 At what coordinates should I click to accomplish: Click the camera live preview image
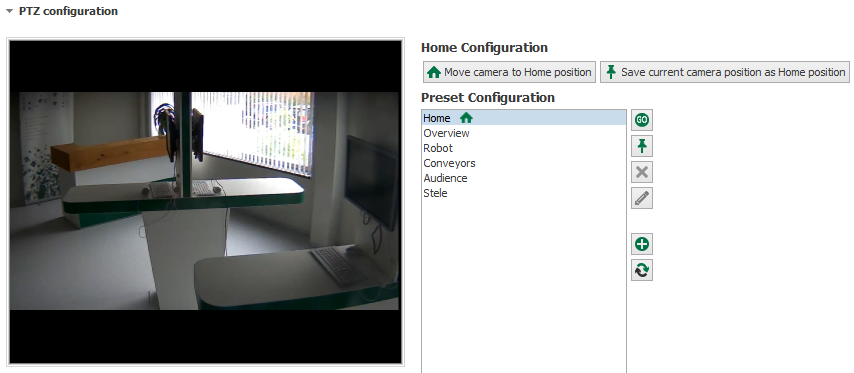click(x=205, y=201)
